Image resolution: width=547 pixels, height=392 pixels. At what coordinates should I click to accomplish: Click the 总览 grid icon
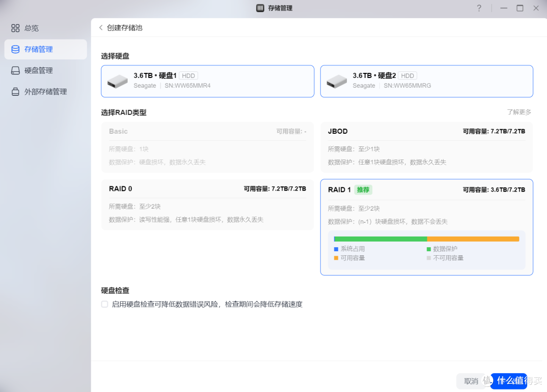[x=15, y=28]
